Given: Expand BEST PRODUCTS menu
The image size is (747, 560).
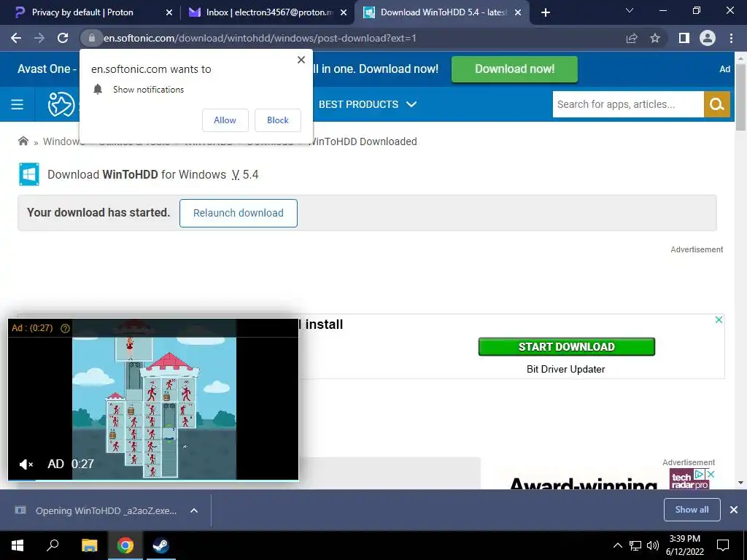Looking at the screenshot, I should coord(368,104).
